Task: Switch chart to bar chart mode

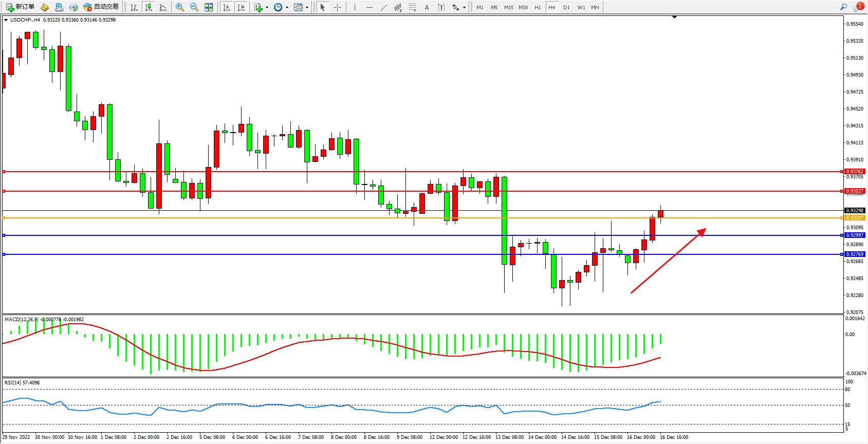Action: pyautogui.click(x=134, y=7)
